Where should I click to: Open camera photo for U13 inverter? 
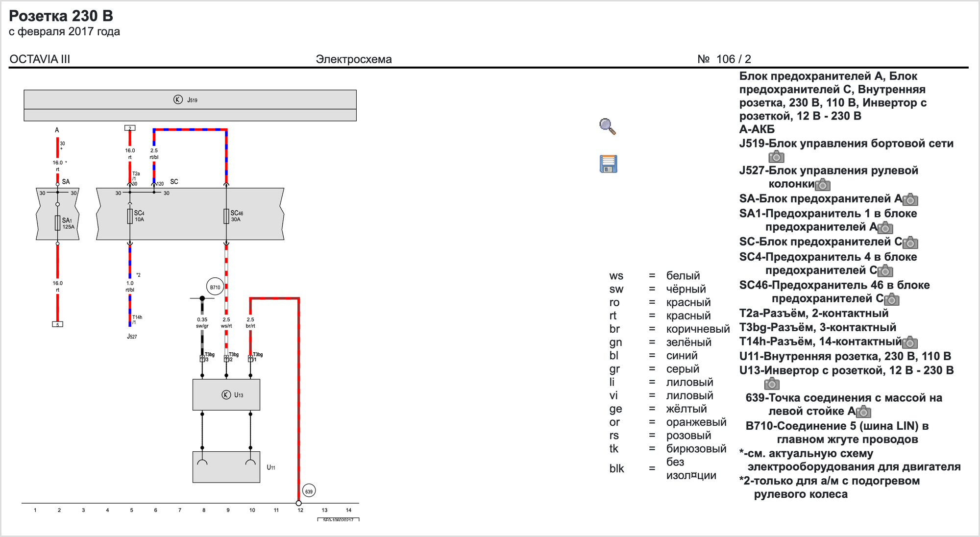pyautogui.click(x=772, y=384)
